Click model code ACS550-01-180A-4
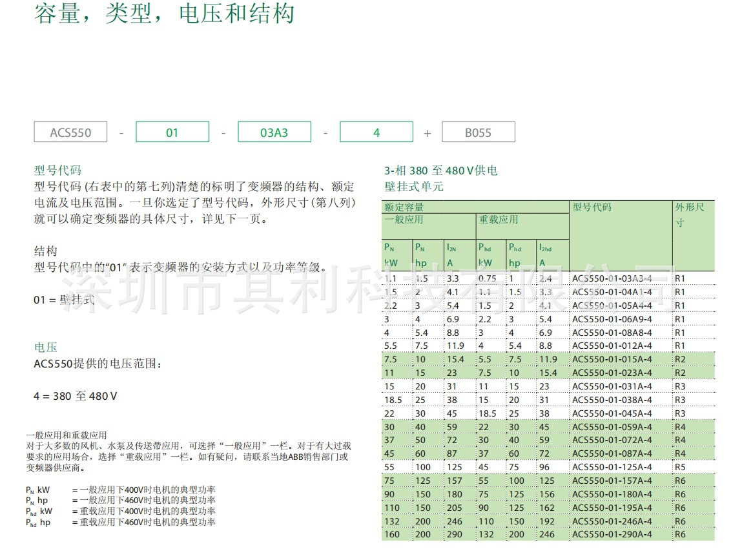 (612, 494)
